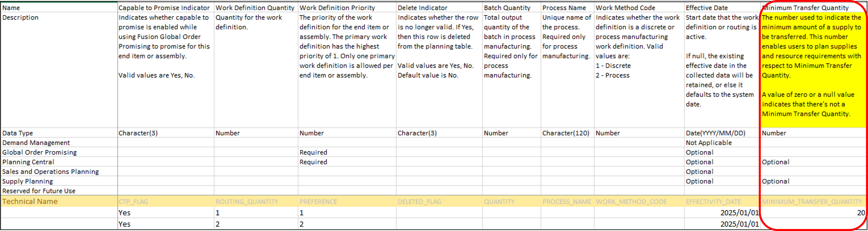Select the ROUTING_QUANTITY technical name cell
Viewport: 868px width, 231px height.
[247, 202]
